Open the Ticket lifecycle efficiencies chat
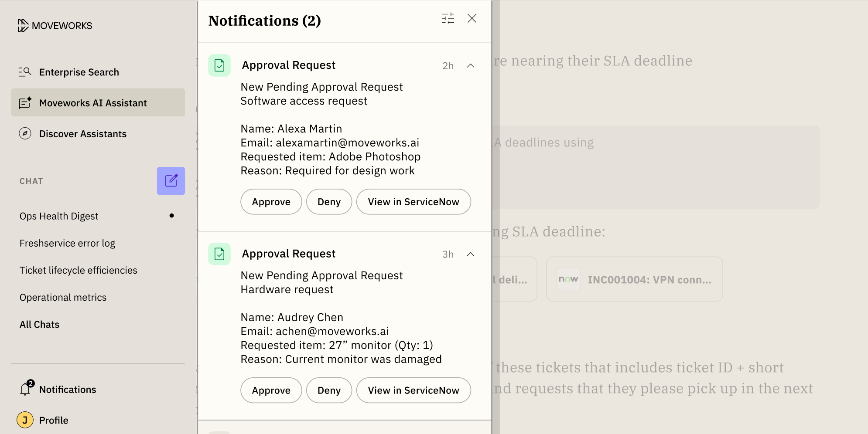Image resolution: width=868 pixels, height=434 pixels. coord(78,270)
